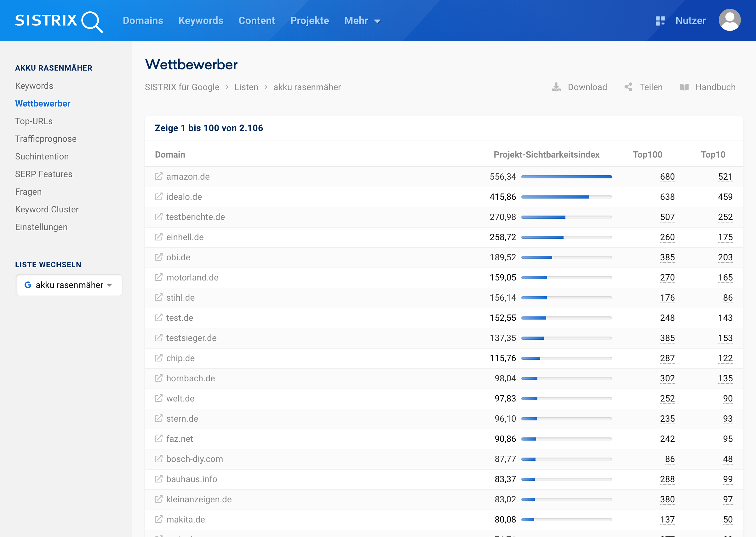
Task: Open the akku rasenmäher list switcher
Action: pyautogui.click(x=69, y=285)
